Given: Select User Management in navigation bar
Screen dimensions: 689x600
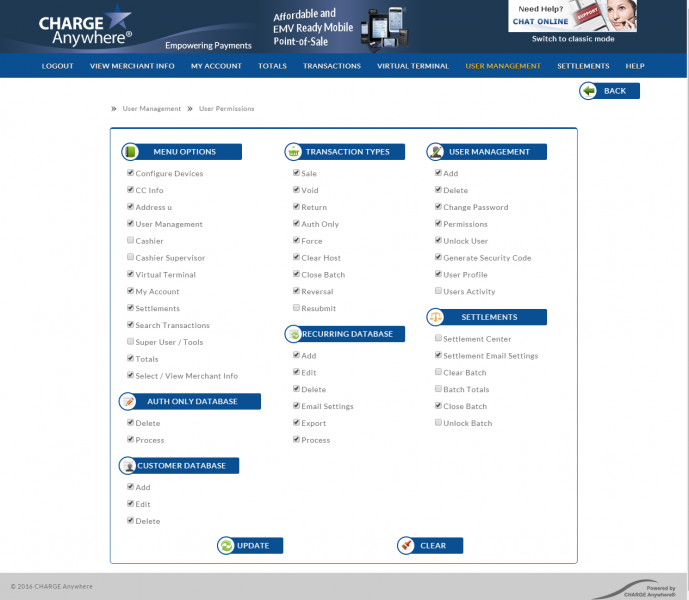Looking at the screenshot, I should (503, 66).
